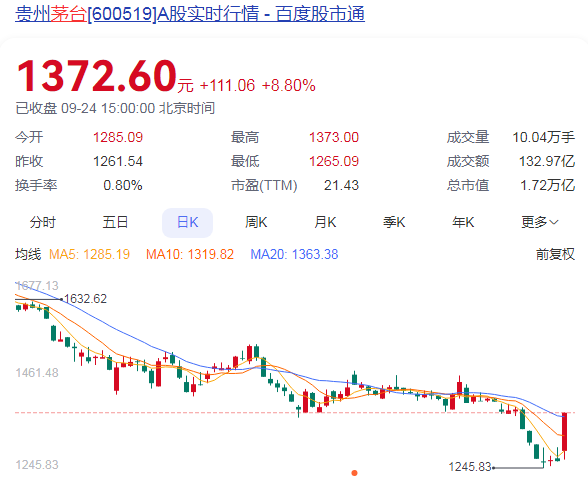This screenshot has height=481, width=588.
Task: Select the 季K chart tab
Action: [394, 222]
